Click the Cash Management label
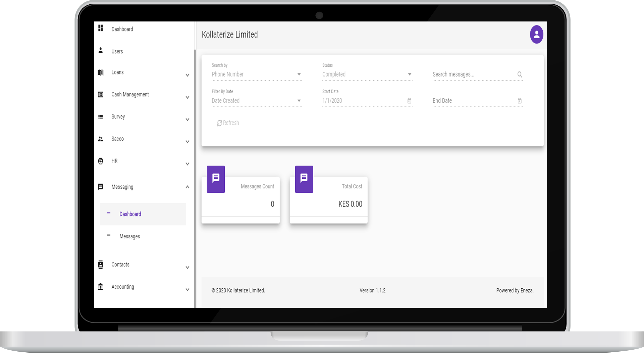 point(130,95)
